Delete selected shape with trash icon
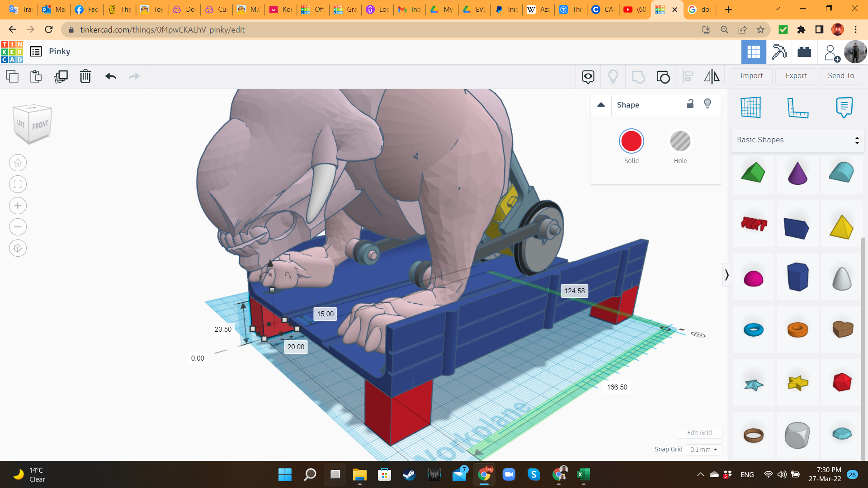 [x=85, y=76]
